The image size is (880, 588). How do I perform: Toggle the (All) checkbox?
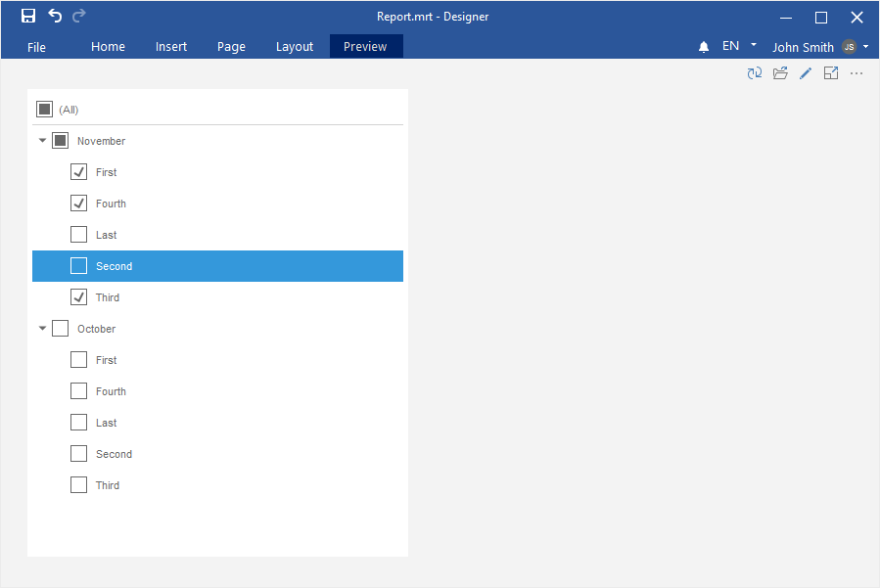pos(44,110)
